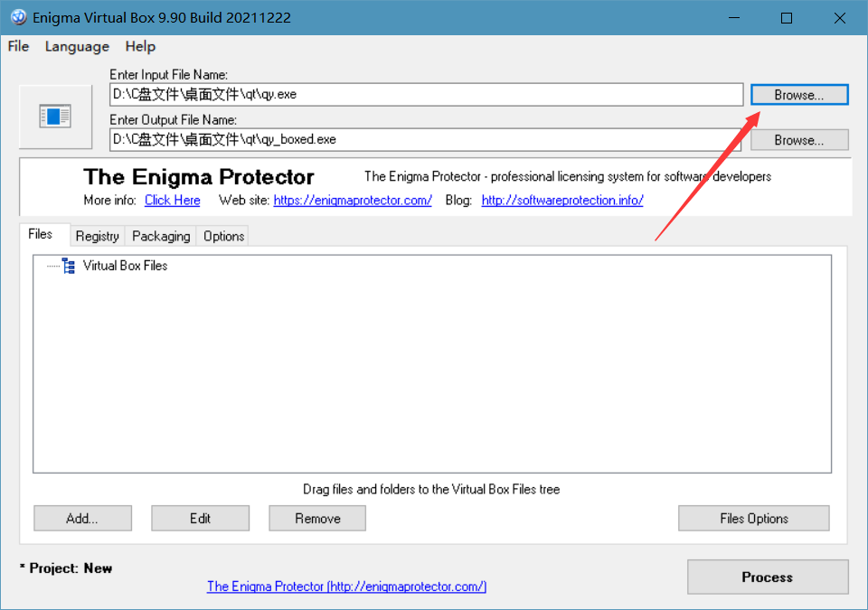868x610 pixels.
Task: Start packaging with the Process button
Action: click(x=768, y=577)
